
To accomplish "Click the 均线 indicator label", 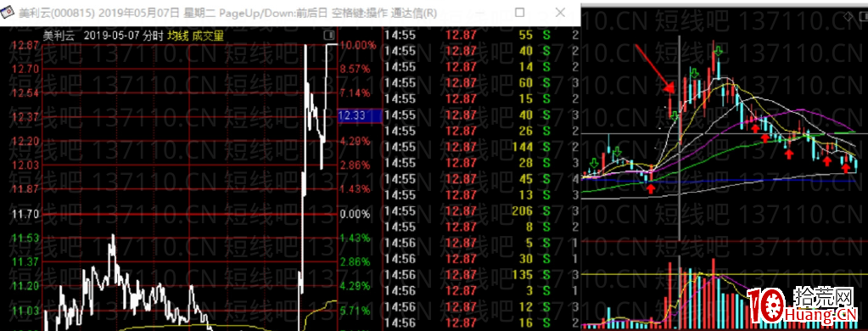I will tap(179, 36).
